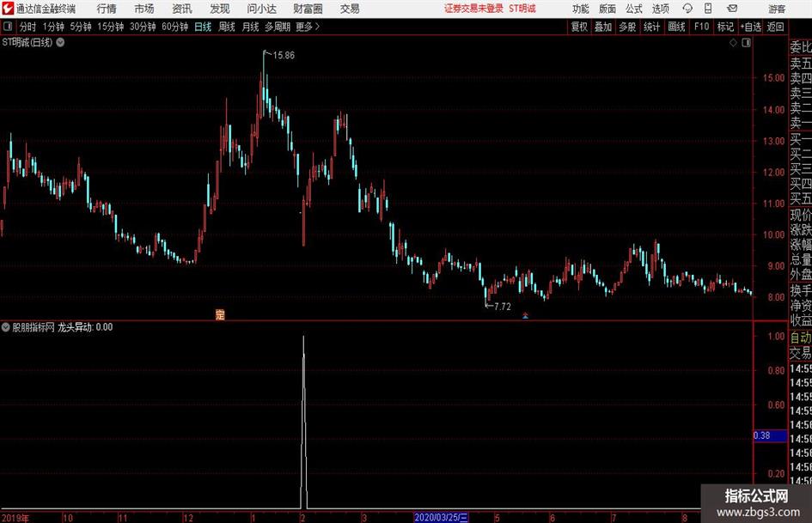Switch to 5分钟 period
The image size is (812, 523).
81,27
